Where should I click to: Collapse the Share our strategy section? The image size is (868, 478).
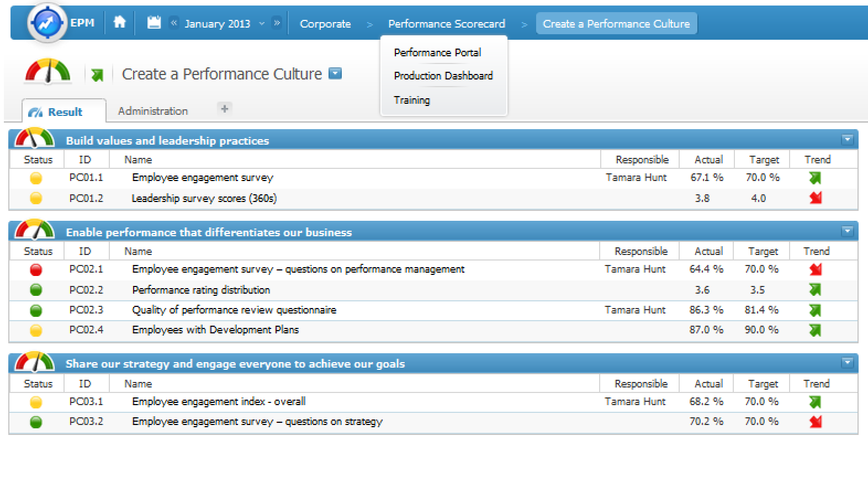tap(847, 363)
